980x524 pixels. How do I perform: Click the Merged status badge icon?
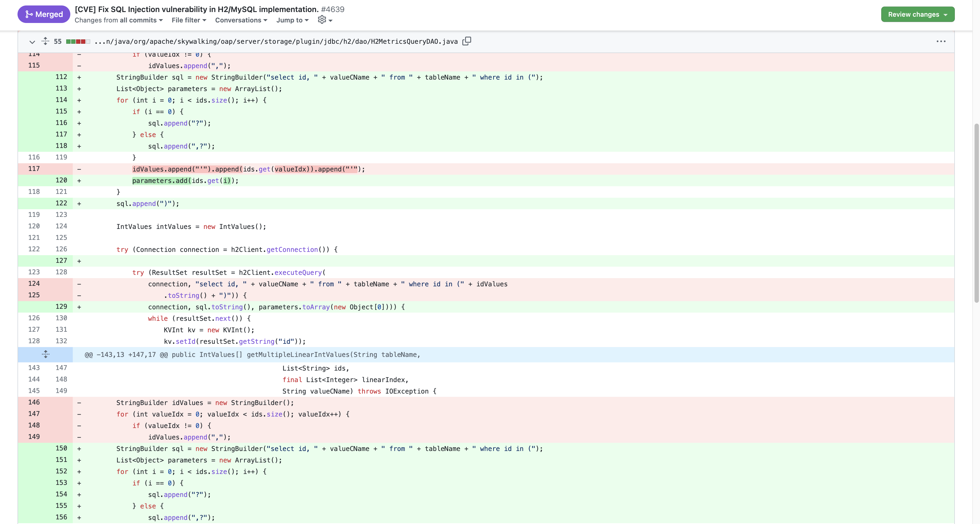[x=29, y=14]
